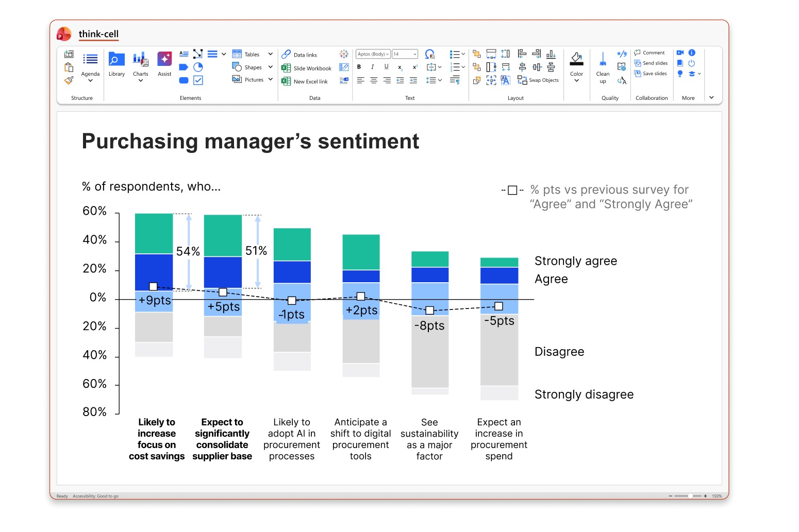Screen dimensions: 799x532
Task: Select the slide title text
Action: coord(251,141)
